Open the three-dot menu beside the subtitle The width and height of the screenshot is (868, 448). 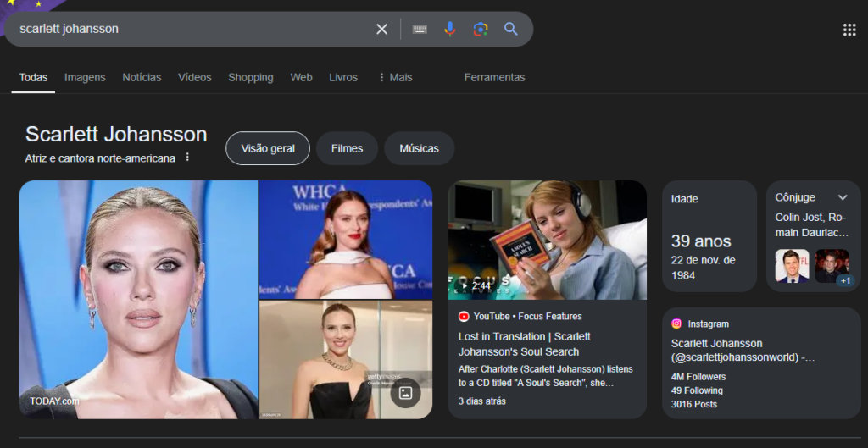tap(187, 158)
